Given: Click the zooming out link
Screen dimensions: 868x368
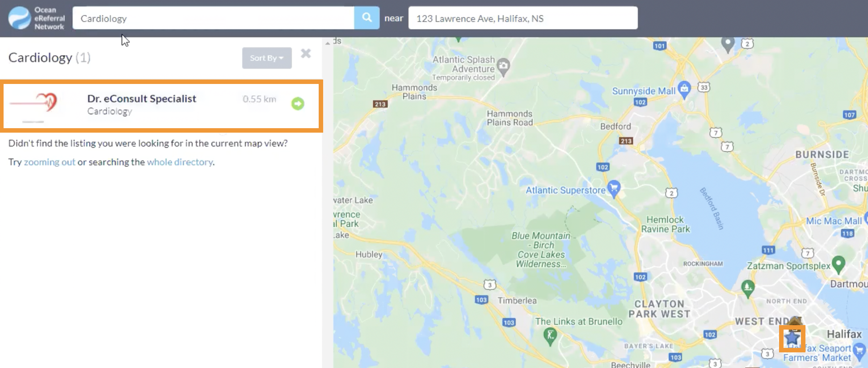Looking at the screenshot, I should click(x=50, y=162).
